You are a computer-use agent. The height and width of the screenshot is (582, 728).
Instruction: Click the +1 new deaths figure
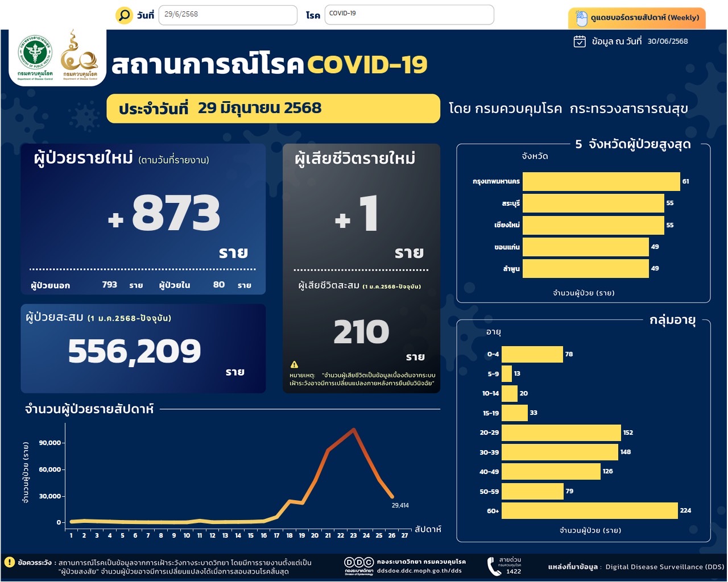coord(357,214)
